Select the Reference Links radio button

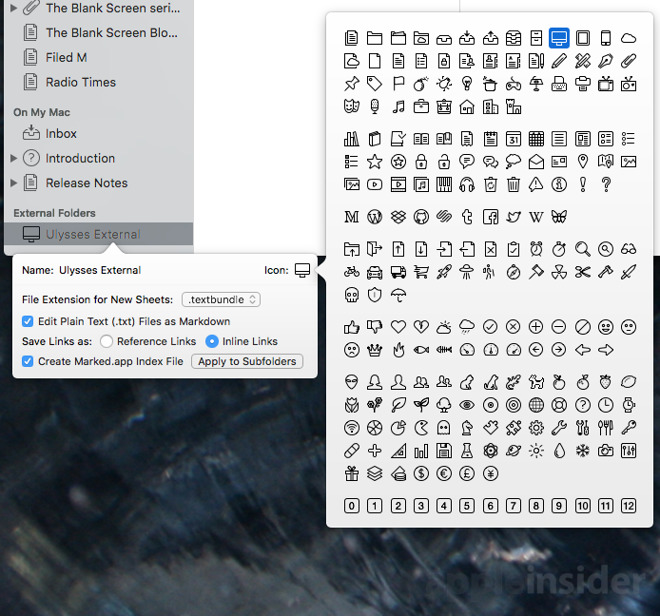click(106, 341)
